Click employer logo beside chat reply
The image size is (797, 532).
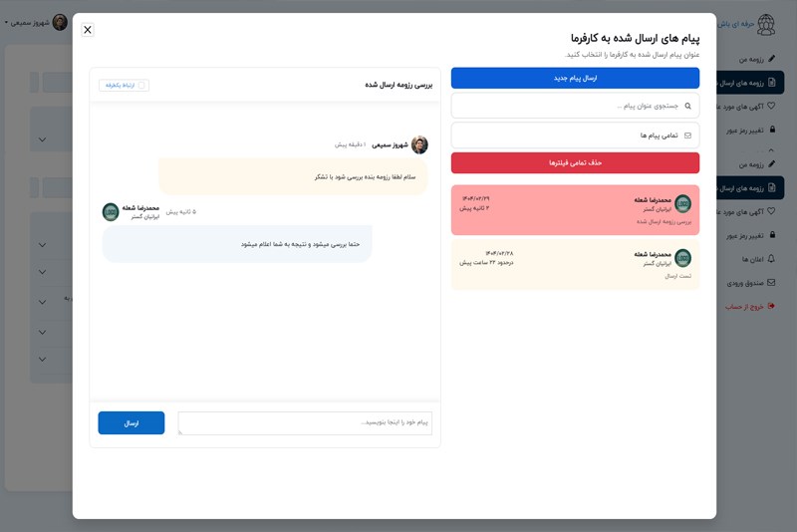(111, 212)
